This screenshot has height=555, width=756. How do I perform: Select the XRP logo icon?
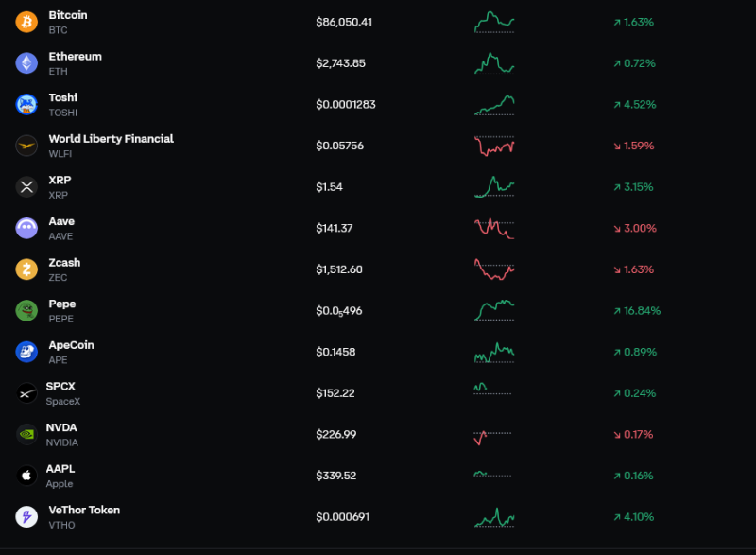click(x=26, y=187)
